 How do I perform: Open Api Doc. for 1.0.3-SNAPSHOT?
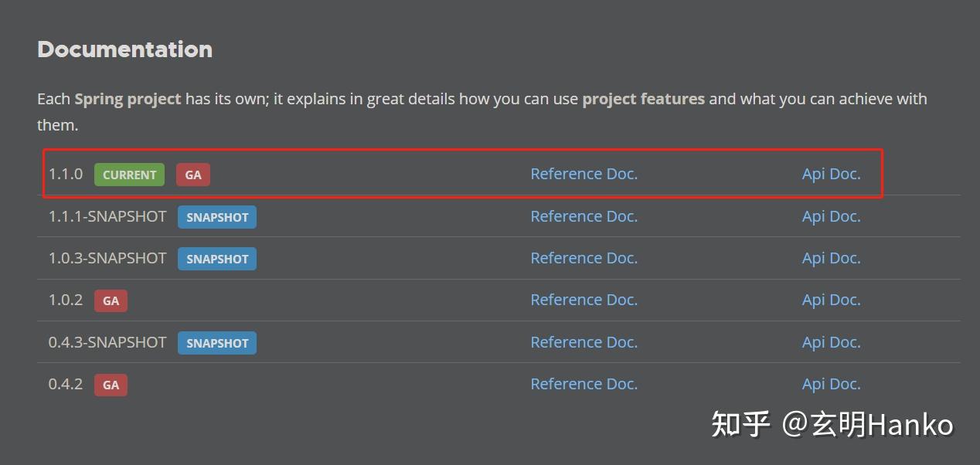click(831, 259)
